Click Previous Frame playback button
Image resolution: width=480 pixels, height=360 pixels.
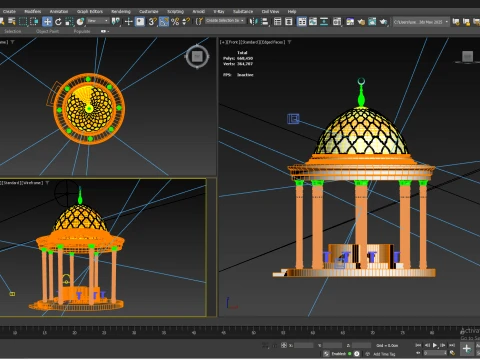pos(427,345)
